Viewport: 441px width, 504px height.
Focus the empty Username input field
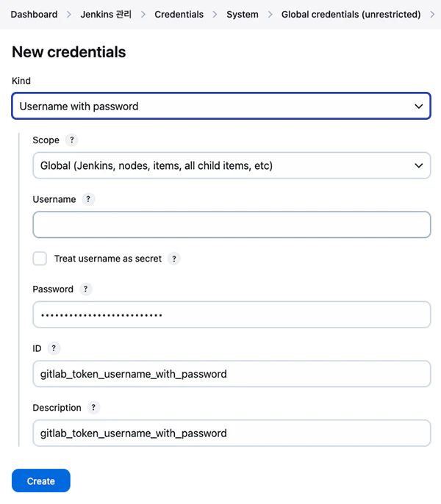click(232, 225)
